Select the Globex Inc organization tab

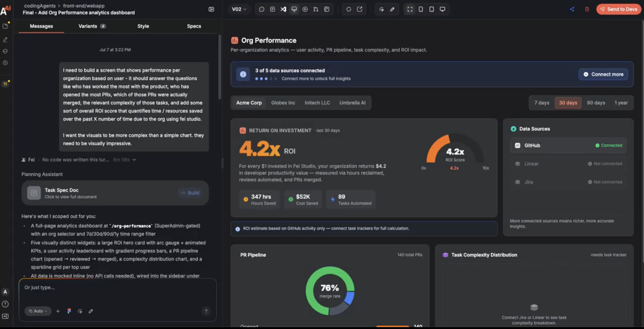pos(283,103)
